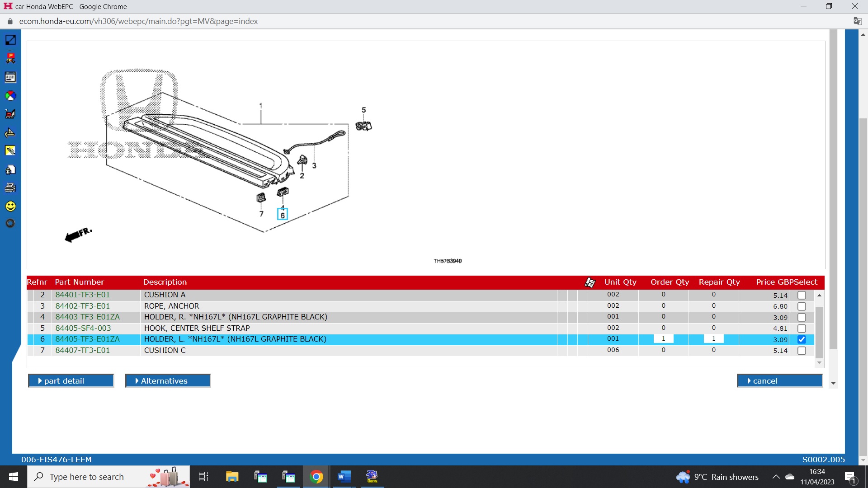Open part 84402-TF3-E01 link
Viewport: 868px width, 488px height.
82,306
